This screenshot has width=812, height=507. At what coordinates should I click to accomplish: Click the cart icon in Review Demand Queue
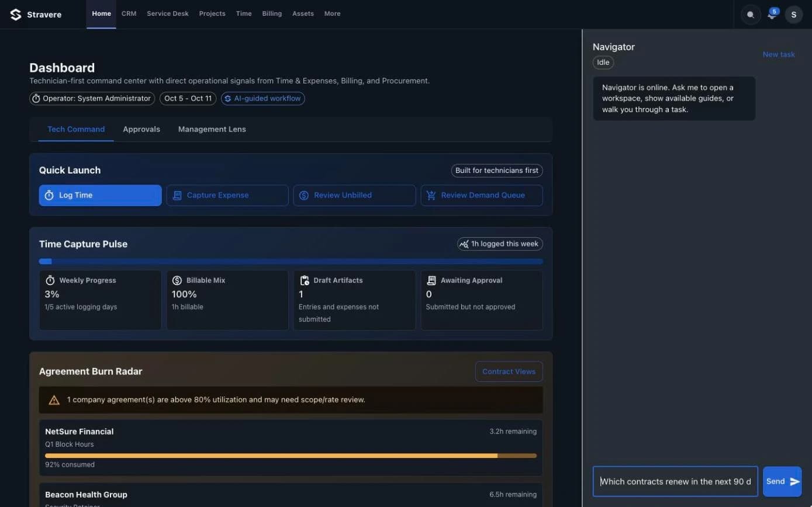coord(431,195)
